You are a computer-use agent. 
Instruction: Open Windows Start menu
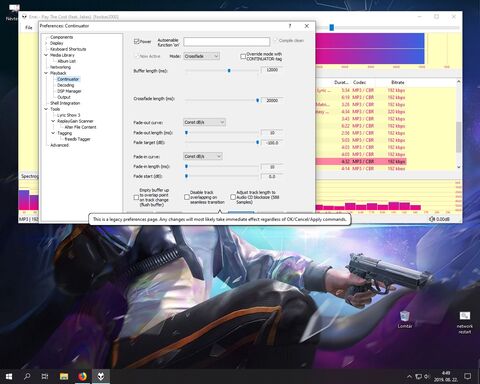click(x=9, y=376)
